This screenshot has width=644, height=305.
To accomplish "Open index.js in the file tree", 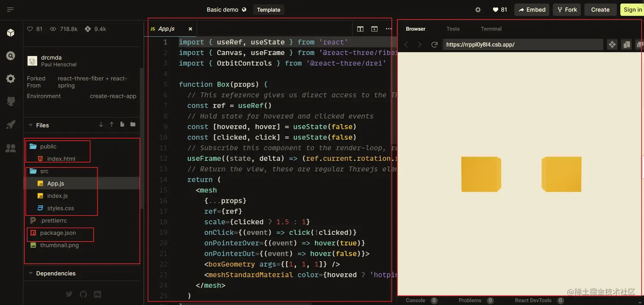I will (57, 196).
